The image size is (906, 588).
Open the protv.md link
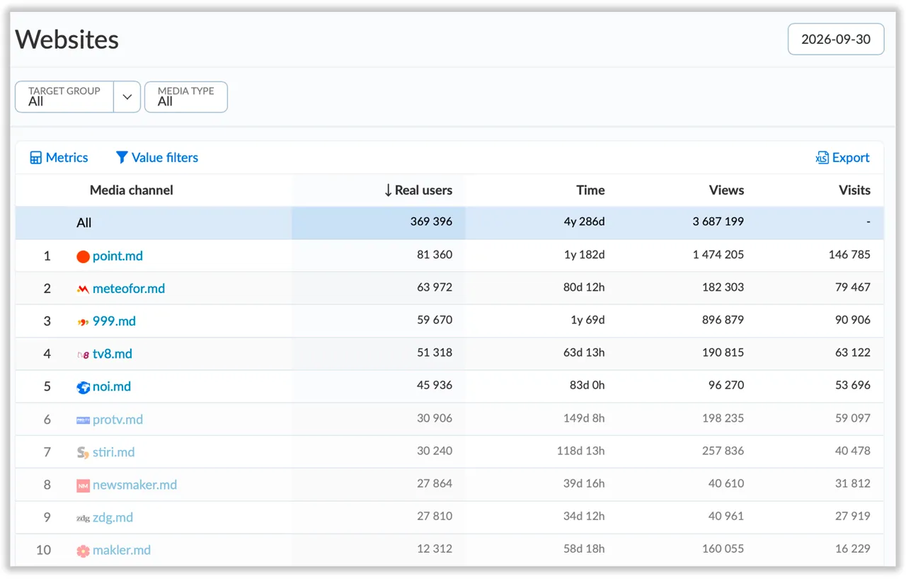(117, 420)
